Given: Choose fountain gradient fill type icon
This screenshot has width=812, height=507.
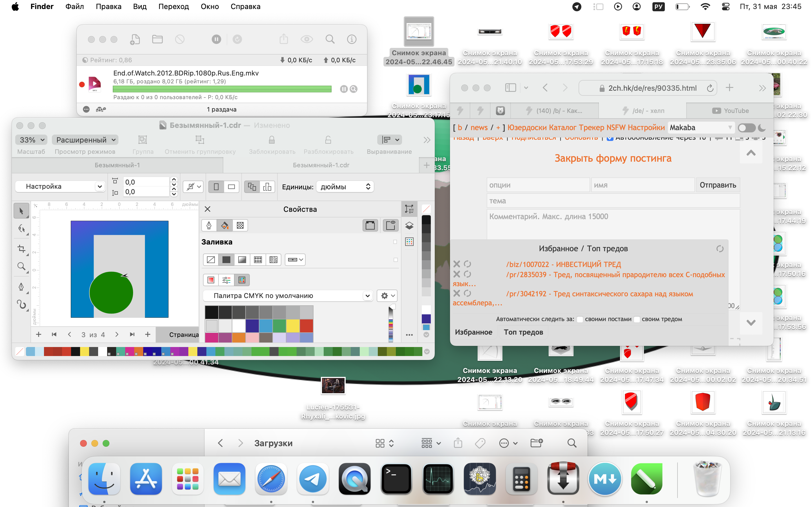Looking at the screenshot, I should coord(242,259).
